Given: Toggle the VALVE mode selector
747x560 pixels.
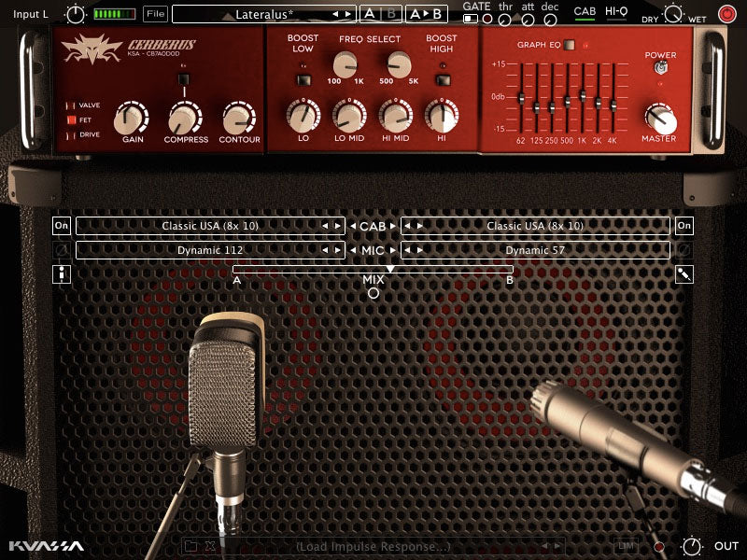Looking at the screenshot, I should [x=71, y=105].
